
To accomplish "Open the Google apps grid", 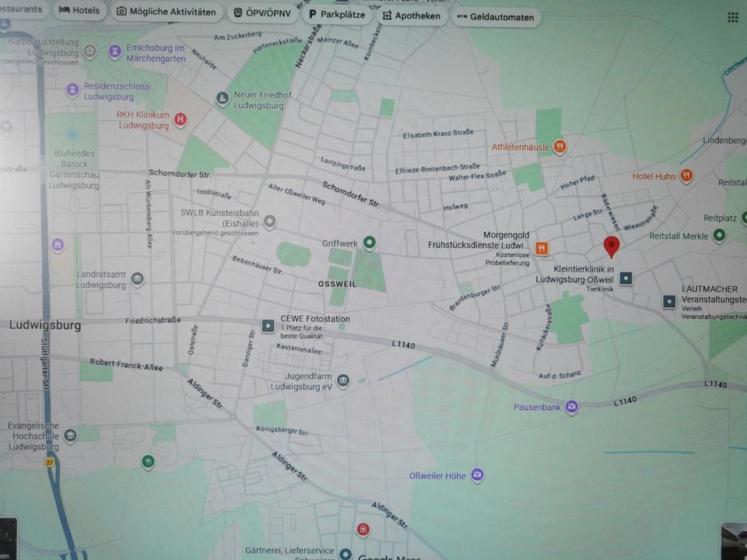I will coord(732,17).
